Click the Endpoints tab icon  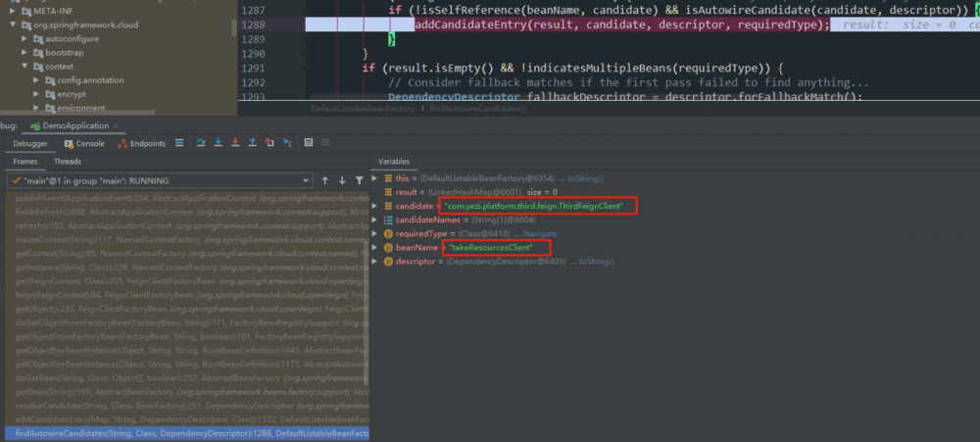(x=122, y=143)
